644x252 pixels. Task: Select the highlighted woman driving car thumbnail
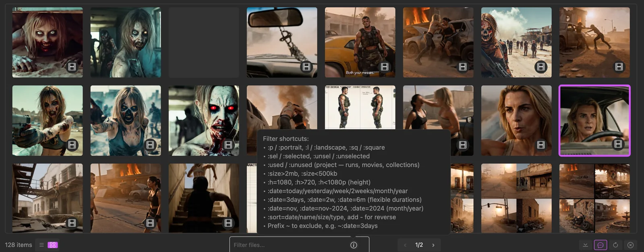tap(594, 120)
